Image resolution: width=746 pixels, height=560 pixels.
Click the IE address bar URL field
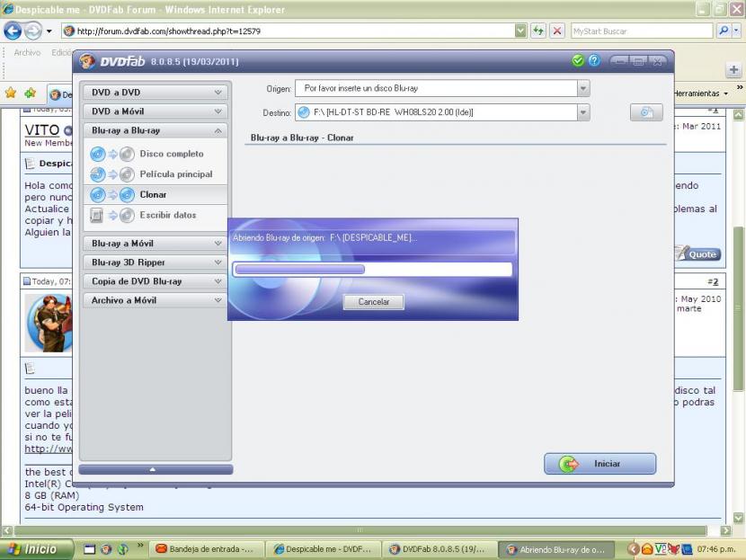[x=296, y=31]
